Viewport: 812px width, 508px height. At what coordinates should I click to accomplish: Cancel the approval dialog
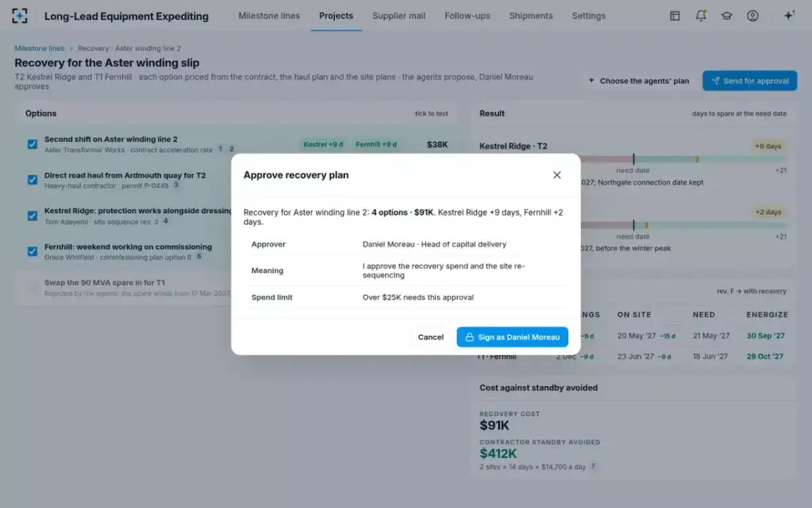(431, 337)
